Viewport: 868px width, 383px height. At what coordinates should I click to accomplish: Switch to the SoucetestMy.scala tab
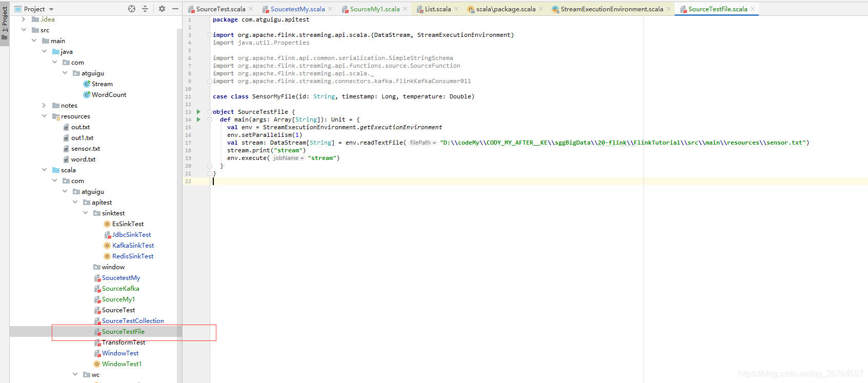coord(297,9)
